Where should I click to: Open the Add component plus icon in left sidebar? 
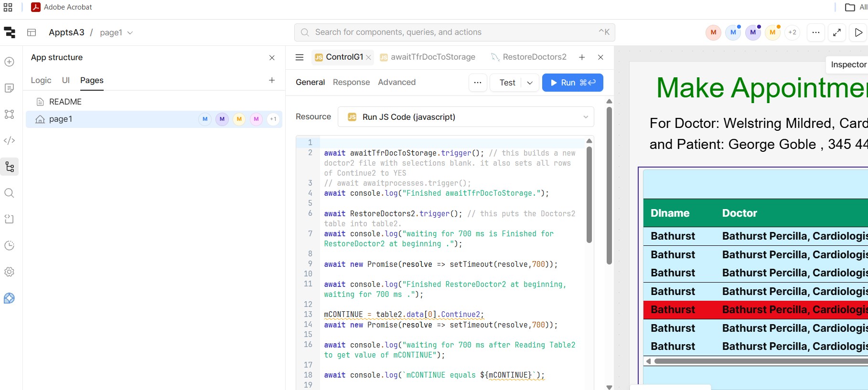click(x=9, y=62)
